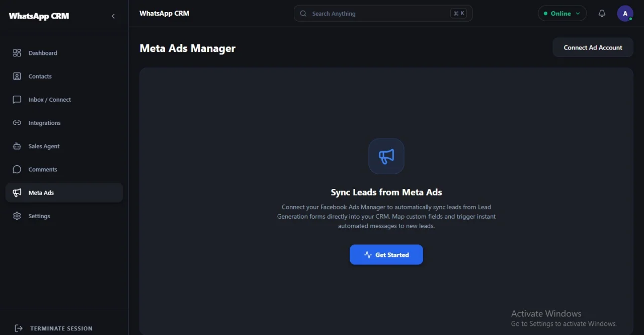Click TERMINATE SESSION
644x335 pixels.
click(x=61, y=328)
